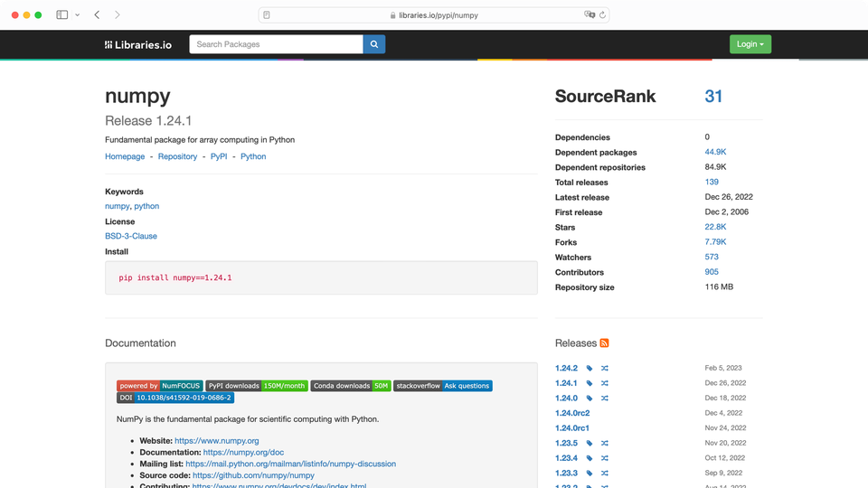Open the github.com/numpy/numpy source code link

(x=253, y=475)
